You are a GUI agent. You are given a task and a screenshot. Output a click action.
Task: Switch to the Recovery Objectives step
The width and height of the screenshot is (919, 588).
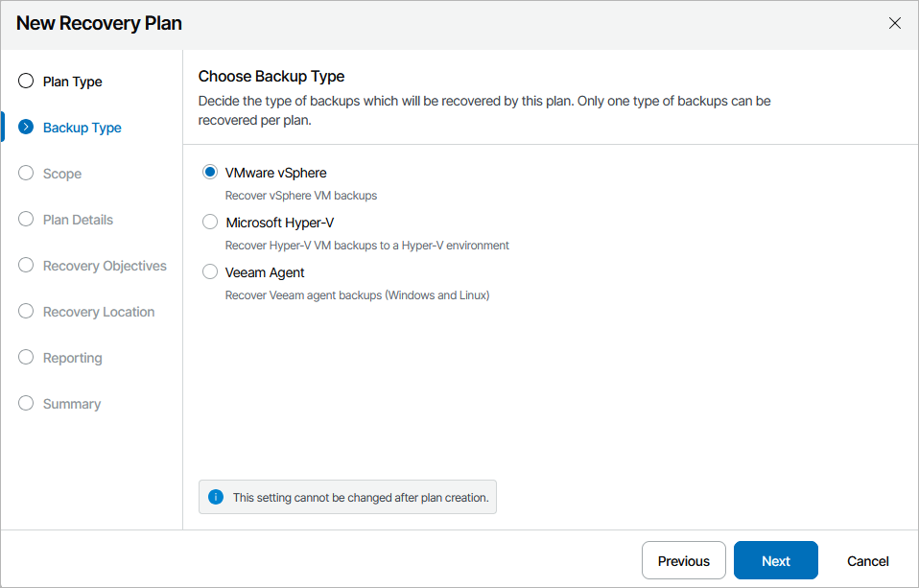click(x=106, y=265)
